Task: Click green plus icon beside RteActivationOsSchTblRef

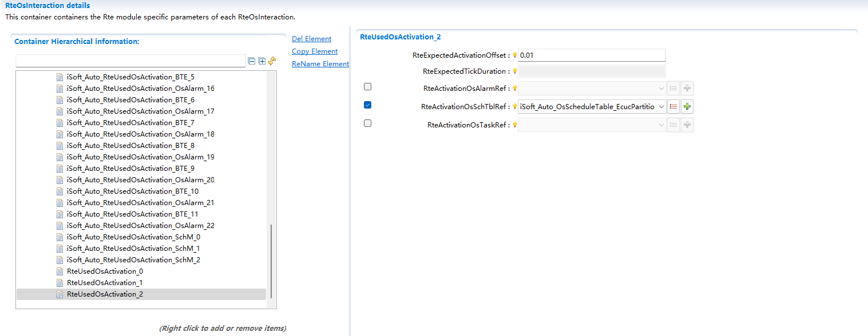Action: (x=687, y=107)
